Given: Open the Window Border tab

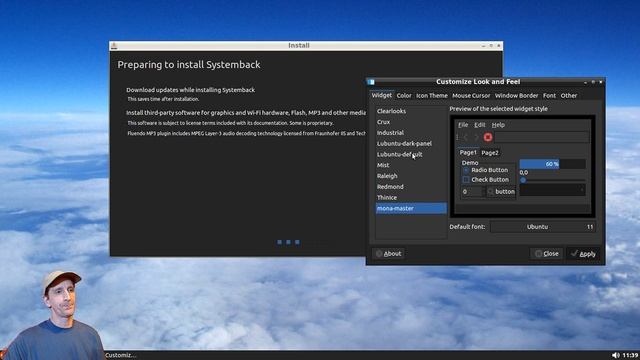Looking at the screenshot, I should point(516,96).
